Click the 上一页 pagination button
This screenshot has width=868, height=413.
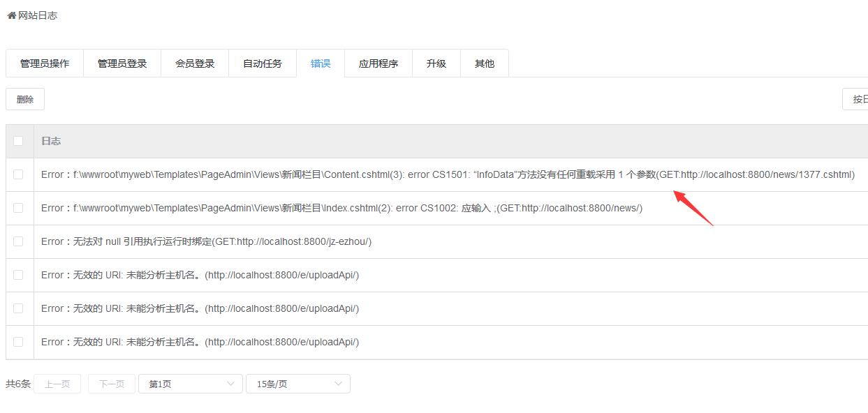pyautogui.click(x=57, y=383)
